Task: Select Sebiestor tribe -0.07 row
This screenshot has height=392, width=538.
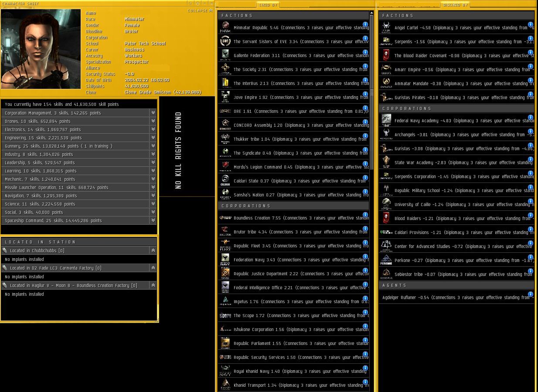Action: click(x=456, y=274)
